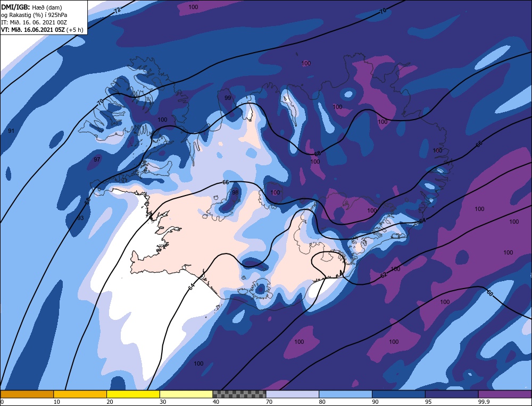
Task: Click the "91" humidity value label
Action: pyautogui.click(x=11, y=131)
